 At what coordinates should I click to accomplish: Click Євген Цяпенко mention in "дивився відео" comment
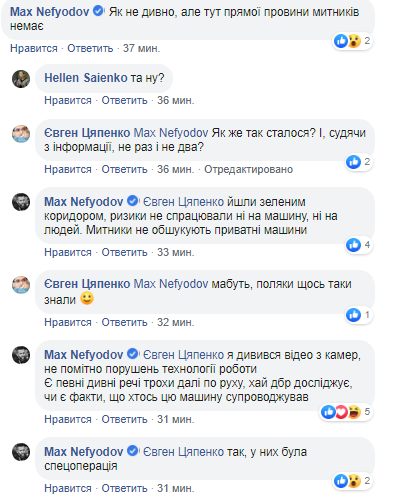[183, 355]
